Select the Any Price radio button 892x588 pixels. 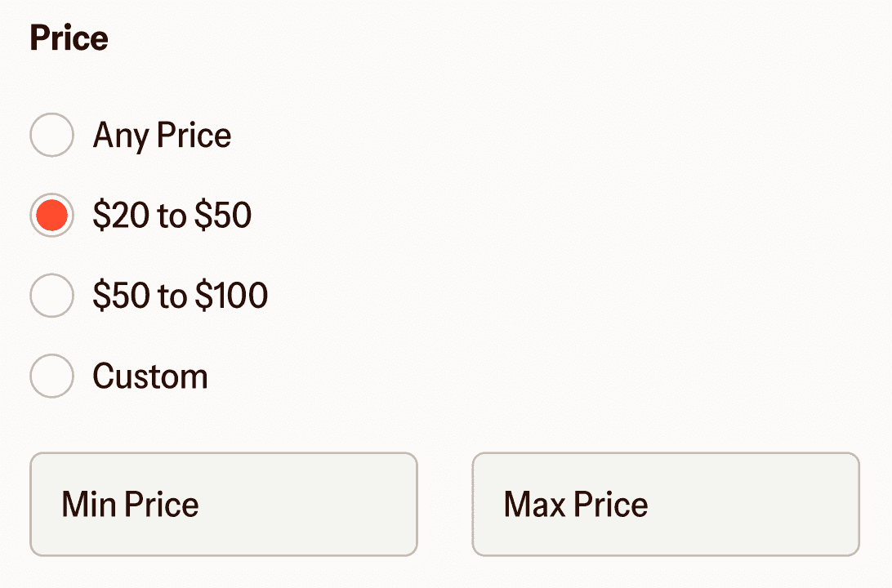click(51, 135)
